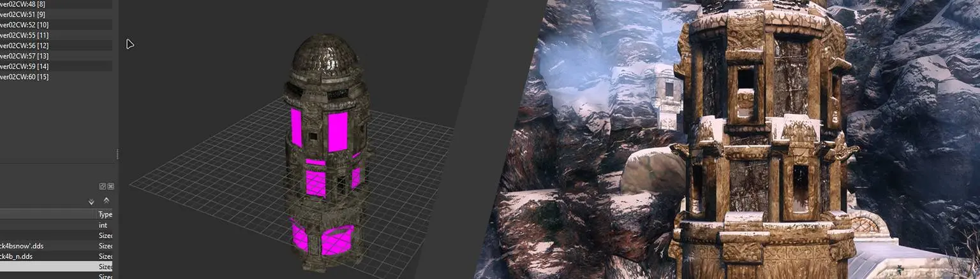Select block row ending ':56 [12]'

[56, 45]
